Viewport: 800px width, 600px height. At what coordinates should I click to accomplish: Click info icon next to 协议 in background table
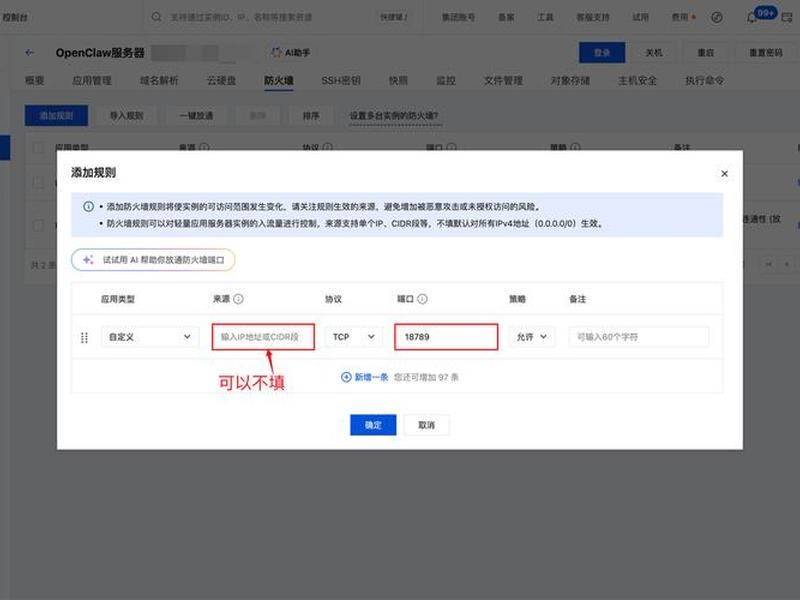[328, 147]
